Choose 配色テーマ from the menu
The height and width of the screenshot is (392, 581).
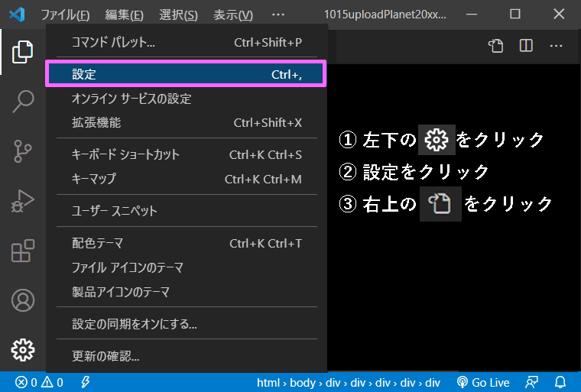click(x=187, y=243)
